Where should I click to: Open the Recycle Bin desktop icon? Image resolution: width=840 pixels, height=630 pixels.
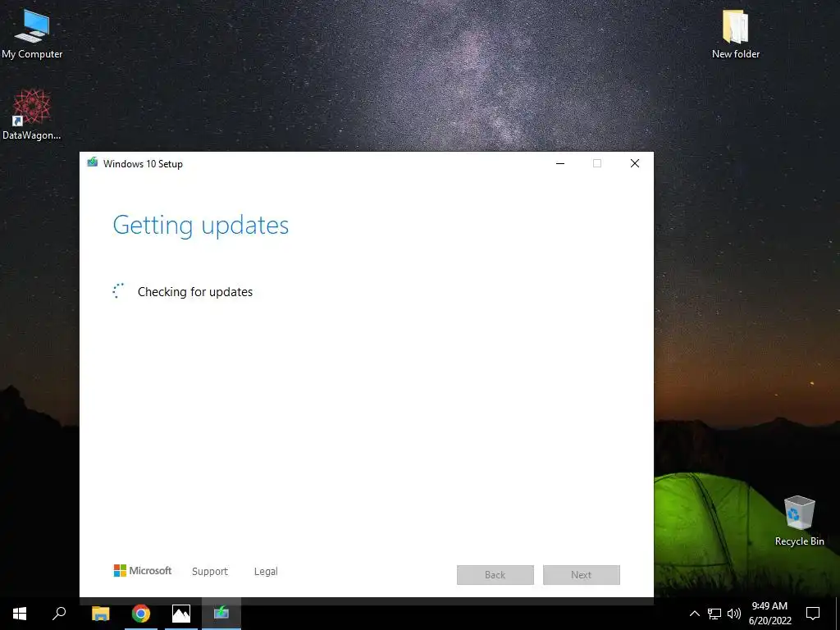tap(799, 521)
